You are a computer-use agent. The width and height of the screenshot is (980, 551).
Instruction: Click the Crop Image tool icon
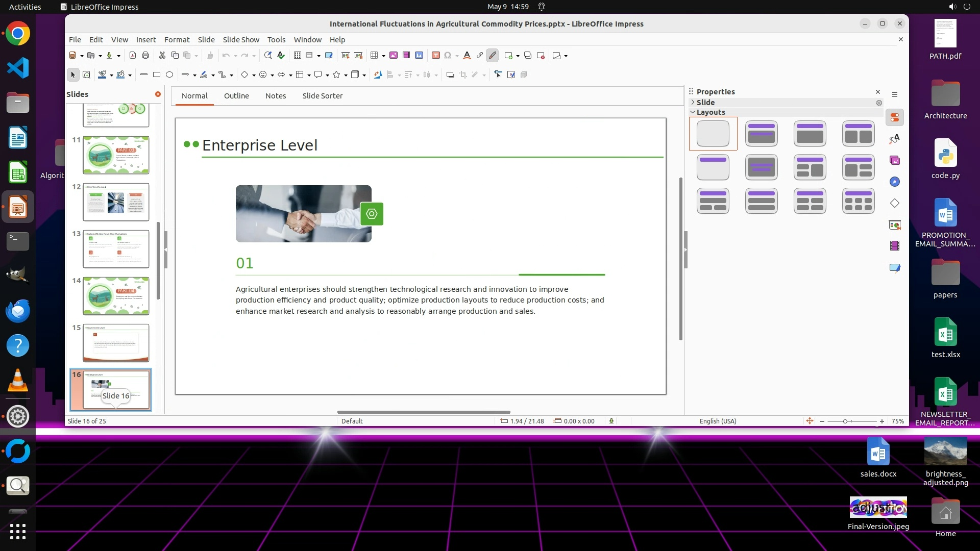point(463,75)
